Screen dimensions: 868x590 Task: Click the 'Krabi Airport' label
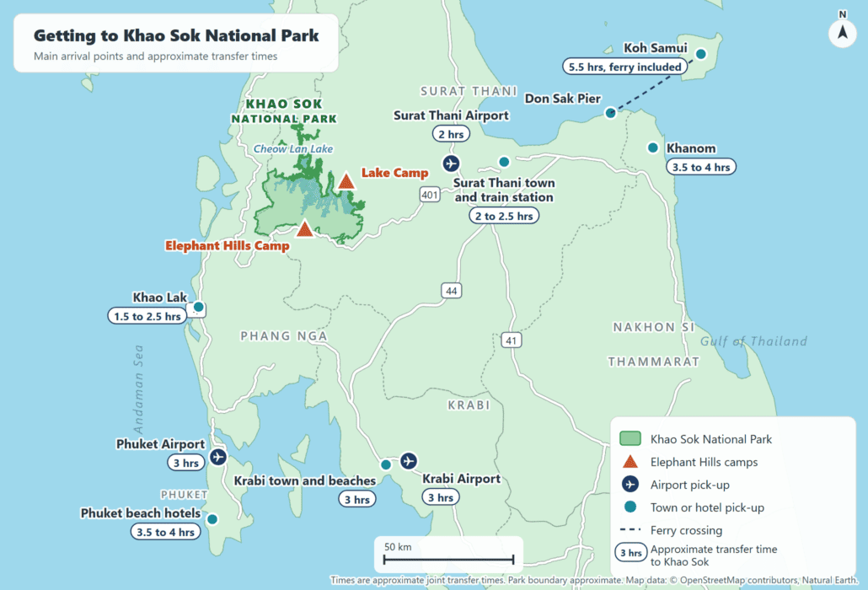[461, 479]
